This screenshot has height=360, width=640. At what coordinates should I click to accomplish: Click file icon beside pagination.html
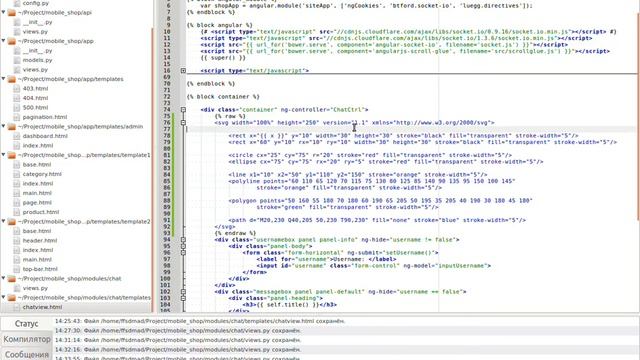click(17, 117)
